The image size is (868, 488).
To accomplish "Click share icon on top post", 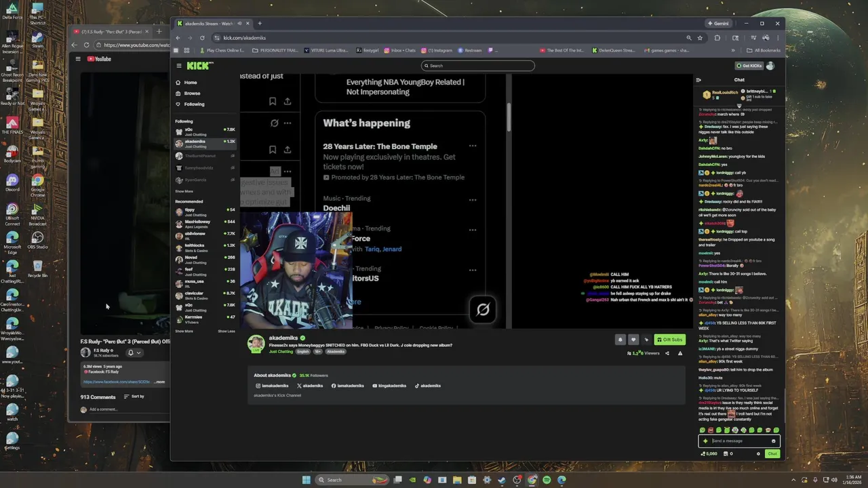I will pyautogui.click(x=288, y=102).
